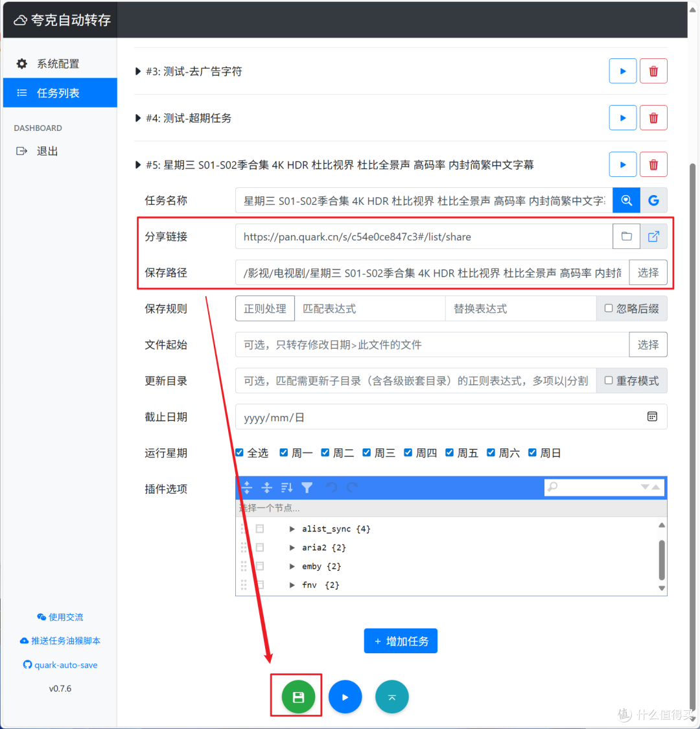Focus the 任务名称 input field
This screenshot has width=700, height=729.
[424, 200]
